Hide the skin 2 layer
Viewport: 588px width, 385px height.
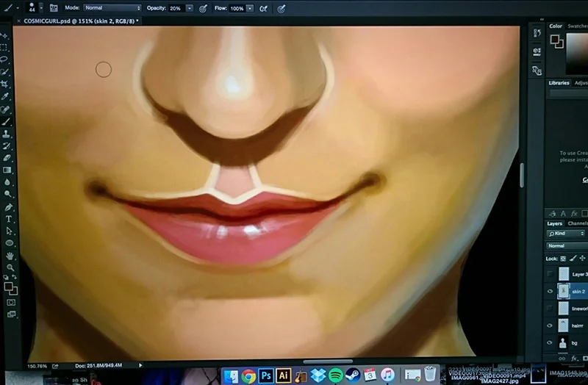click(550, 291)
